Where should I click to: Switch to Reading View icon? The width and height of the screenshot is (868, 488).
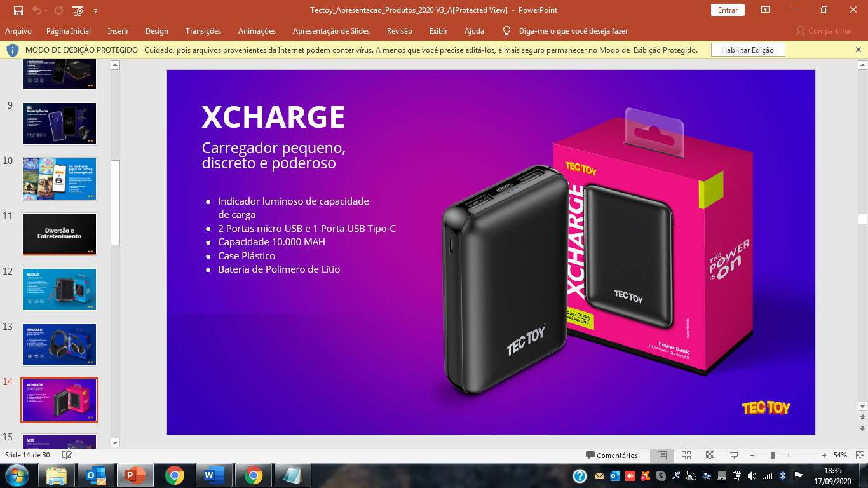click(710, 455)
